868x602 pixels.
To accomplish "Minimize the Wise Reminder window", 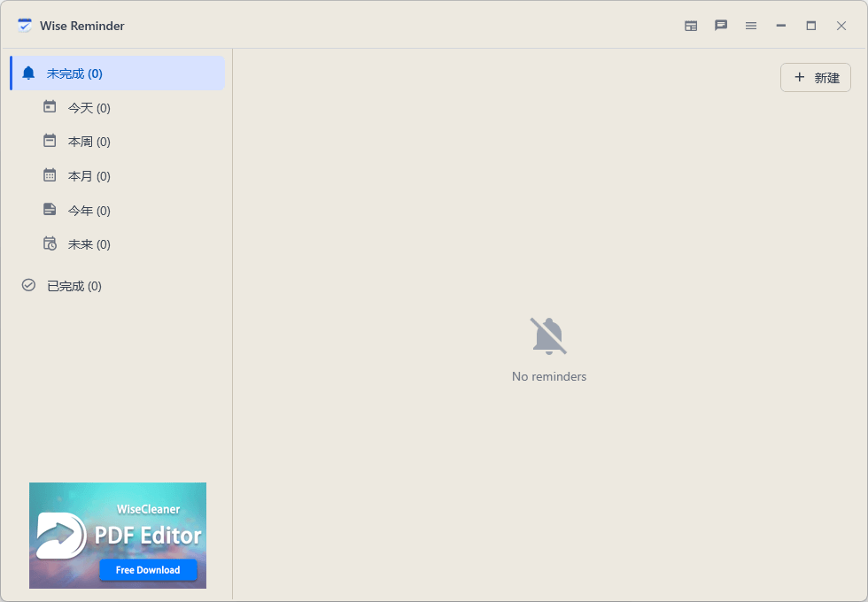I will tap(781, 26).
